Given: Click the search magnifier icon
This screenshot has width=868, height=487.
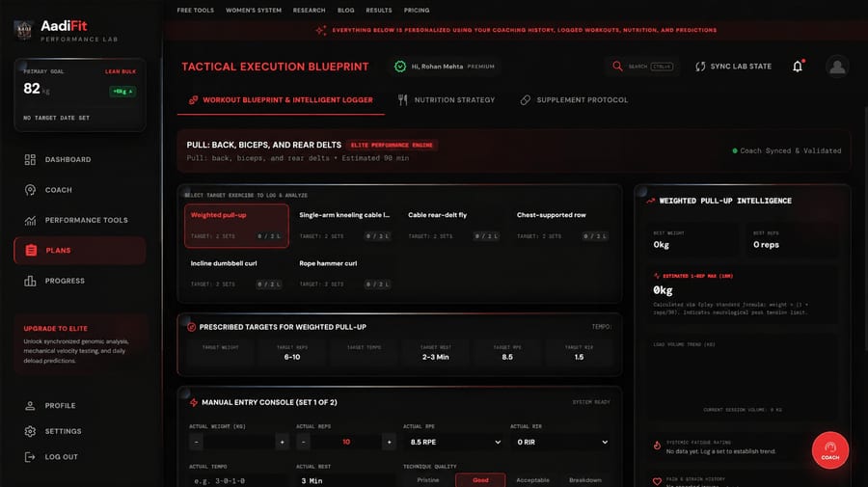Looking at the screenshot, I should tap(617, 67).
